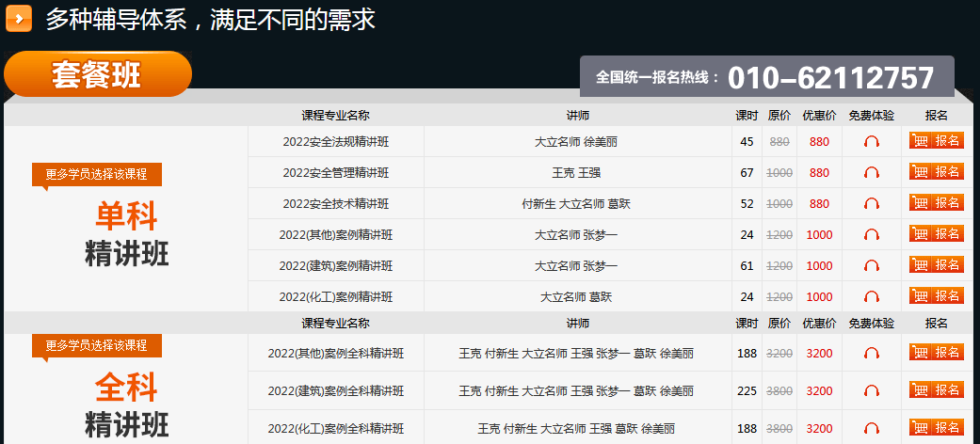Click 更多学员选择该课程 badge above 单科

(97, 174)
